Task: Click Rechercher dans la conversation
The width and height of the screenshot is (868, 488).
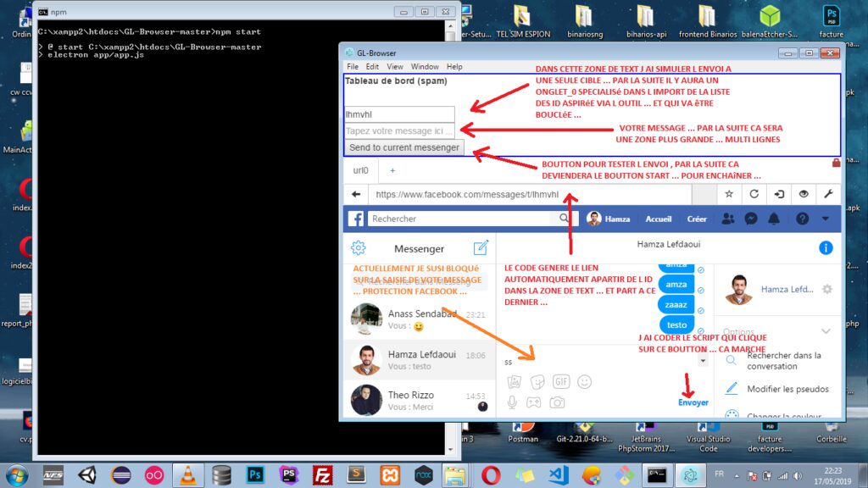Action: (783, 361)
